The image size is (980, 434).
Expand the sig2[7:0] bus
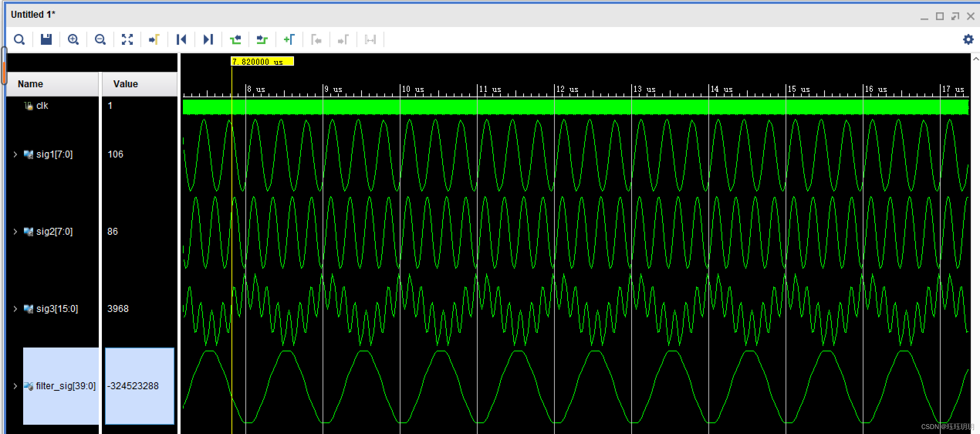[15, 232]
